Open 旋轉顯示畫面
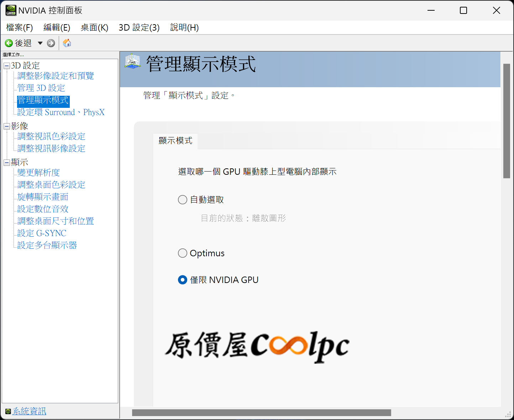This screenshot has width=514, height=420. tap(43, 197)
